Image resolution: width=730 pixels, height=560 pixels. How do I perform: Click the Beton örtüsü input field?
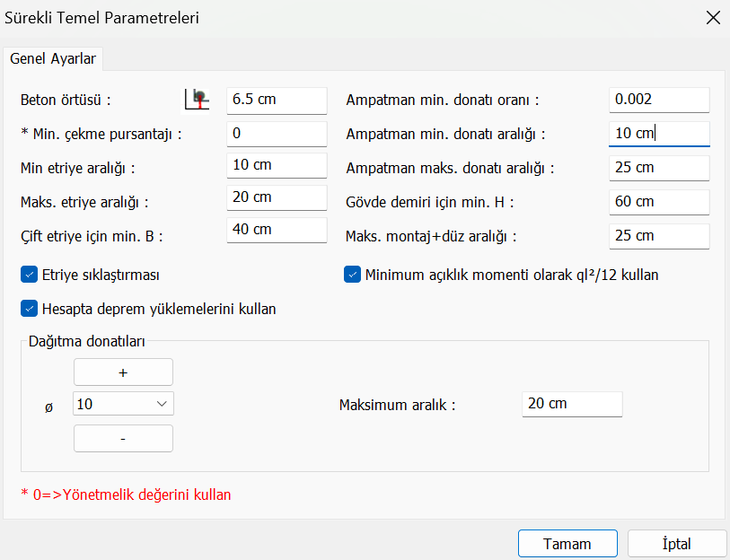[277, 100]
